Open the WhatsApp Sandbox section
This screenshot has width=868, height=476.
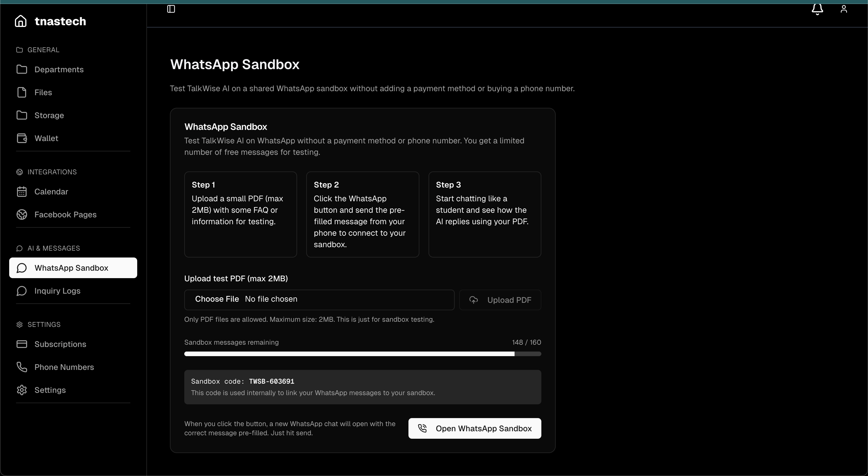[x=73, y=268]
